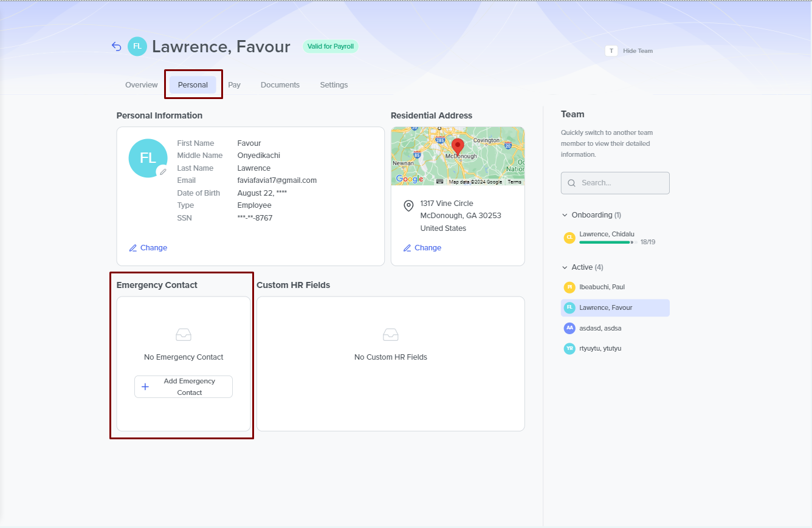Click Change under Residential Address

(422, 248)
